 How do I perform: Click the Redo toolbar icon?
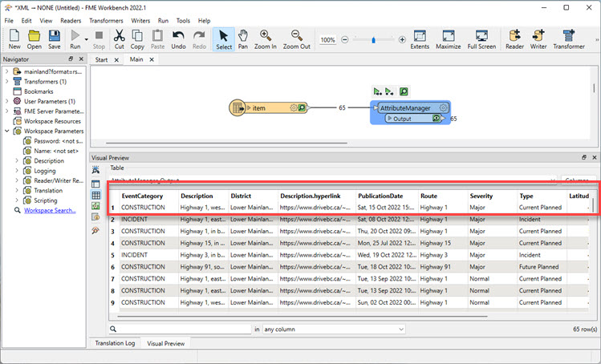(x=199, y=39)
